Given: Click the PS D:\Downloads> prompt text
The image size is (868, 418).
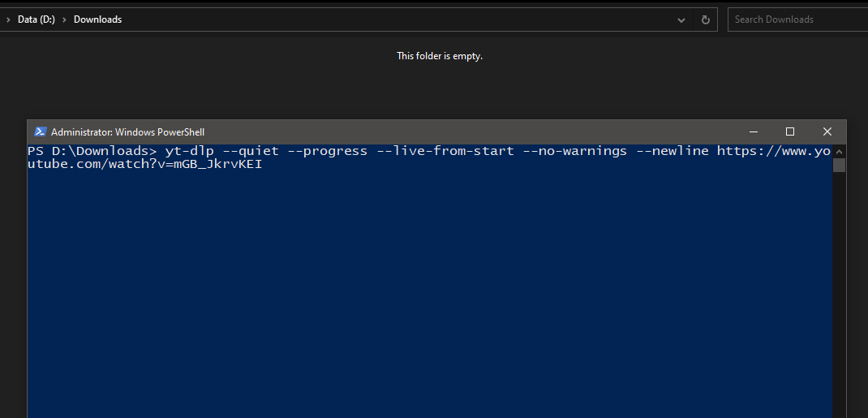Looking at the screenshot, I should 89,152.
